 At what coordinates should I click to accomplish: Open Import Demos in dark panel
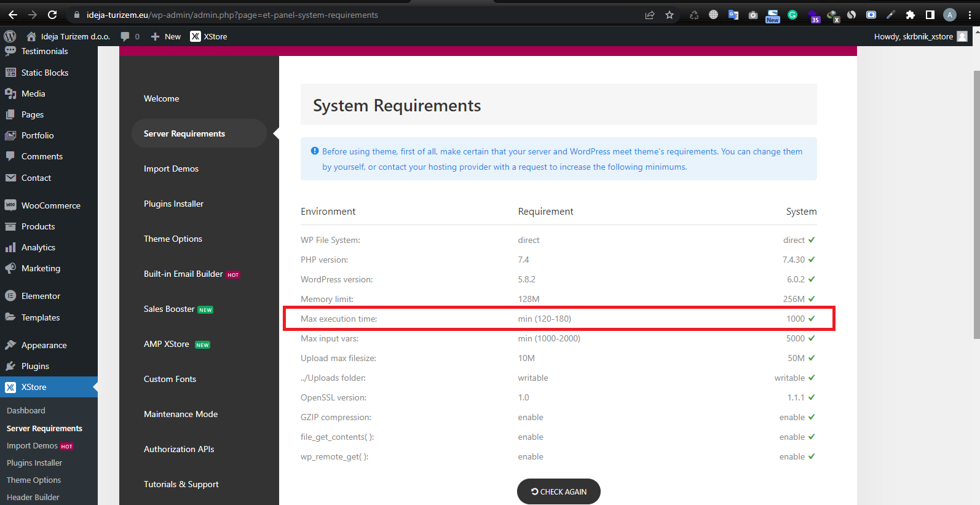[x=171, y=169]
